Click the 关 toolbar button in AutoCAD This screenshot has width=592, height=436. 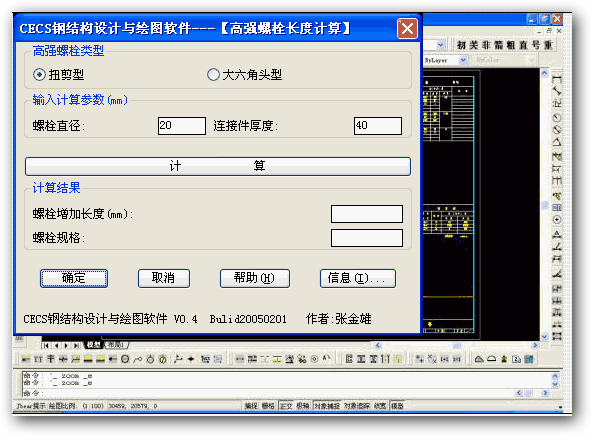473,45
